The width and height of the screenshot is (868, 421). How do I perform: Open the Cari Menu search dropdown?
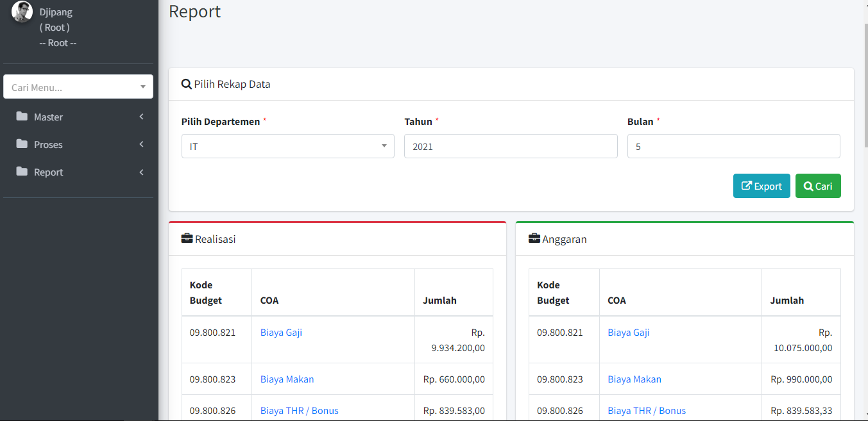78,87
